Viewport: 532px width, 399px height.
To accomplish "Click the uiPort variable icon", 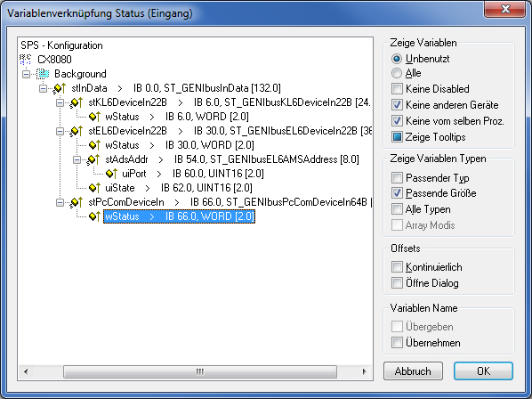I will (x=111, y=174).
